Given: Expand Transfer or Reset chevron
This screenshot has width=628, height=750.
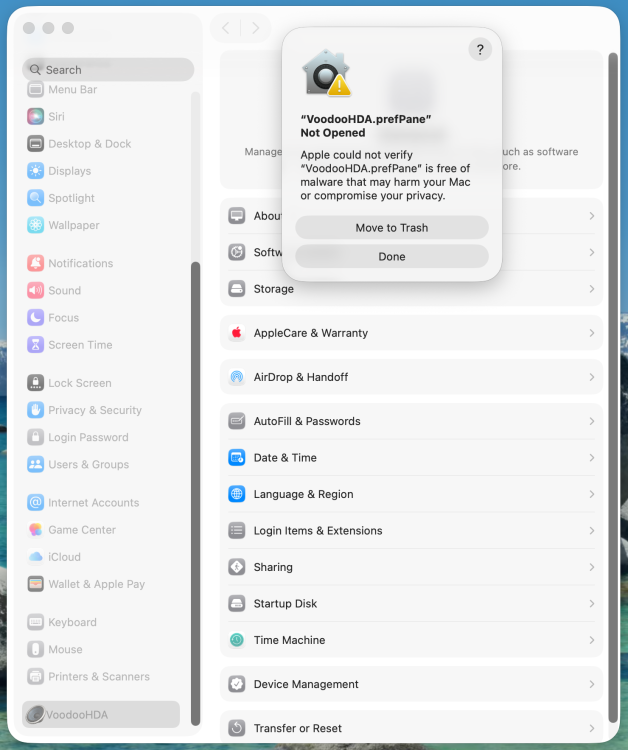Looking at the screenshot, I should tap(592, 728).
